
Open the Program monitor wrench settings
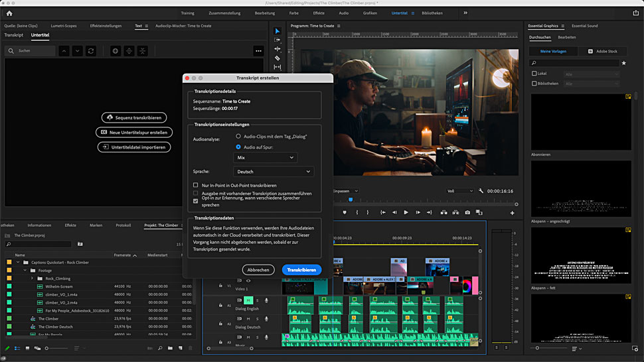pyautogui.click(x=481, y=191)
